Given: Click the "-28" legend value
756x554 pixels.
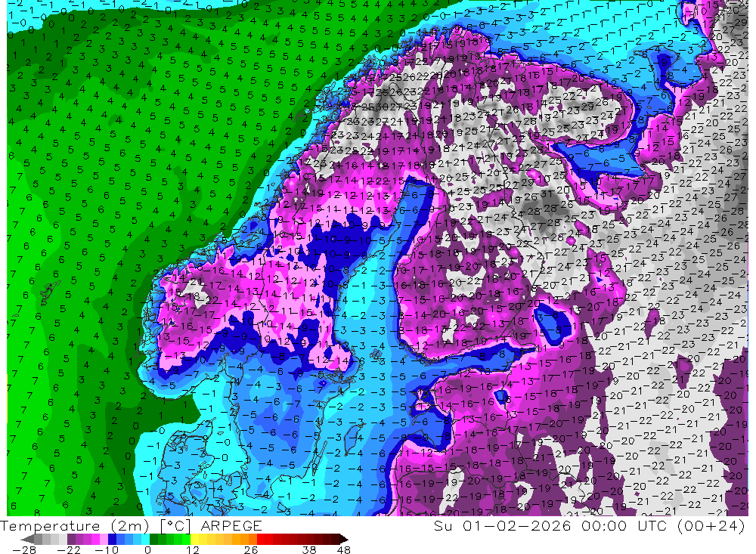Looking at the screenshot, I should [x=24, y=550].
